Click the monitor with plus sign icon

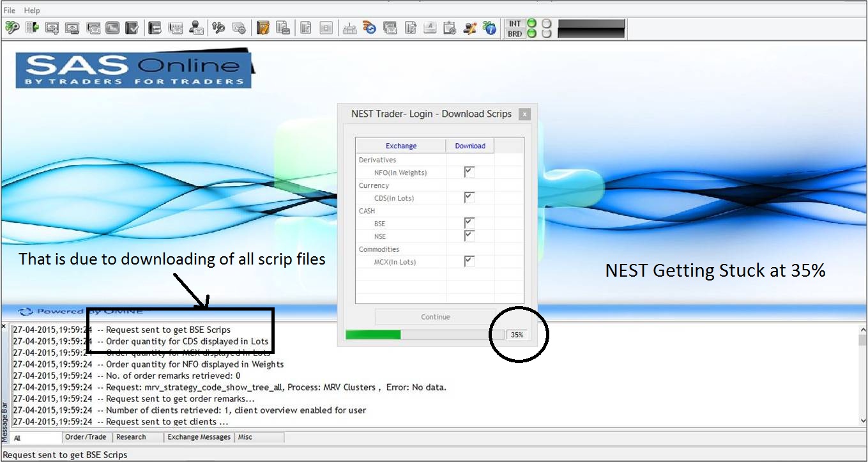52,28
